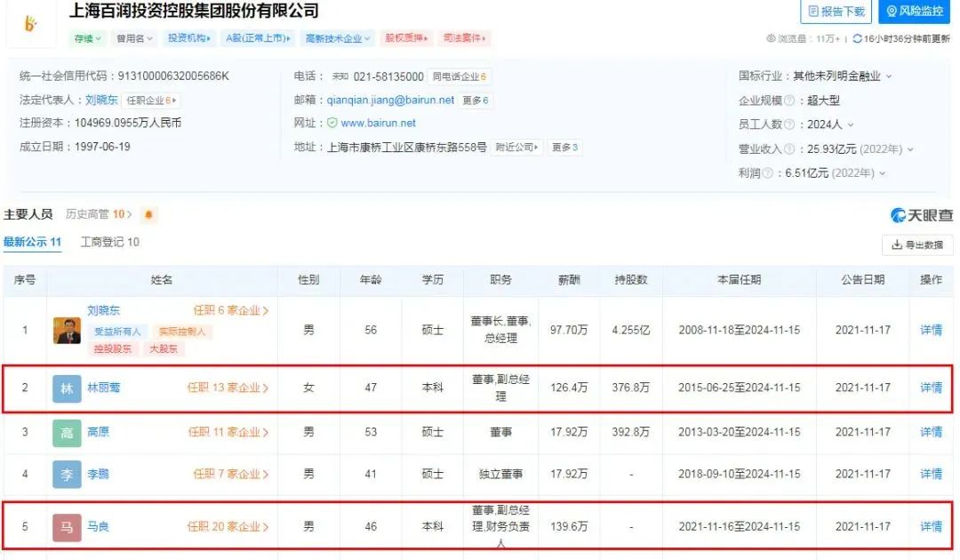Click 薪酬 column header
The image size is (960, 560).
(569, 280)
